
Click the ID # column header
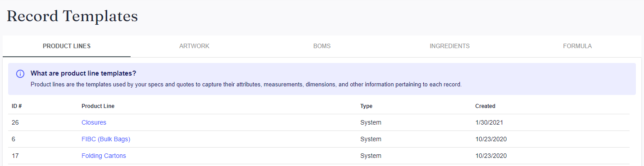[x=17, y=106]
